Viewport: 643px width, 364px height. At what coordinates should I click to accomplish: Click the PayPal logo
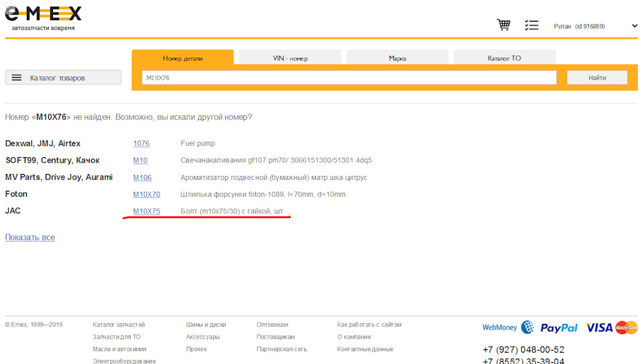pos(559,327)
